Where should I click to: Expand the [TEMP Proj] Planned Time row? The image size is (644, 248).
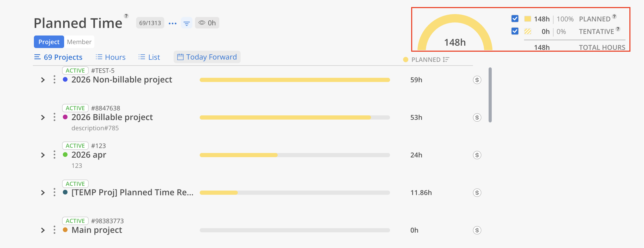pos(43,193)
